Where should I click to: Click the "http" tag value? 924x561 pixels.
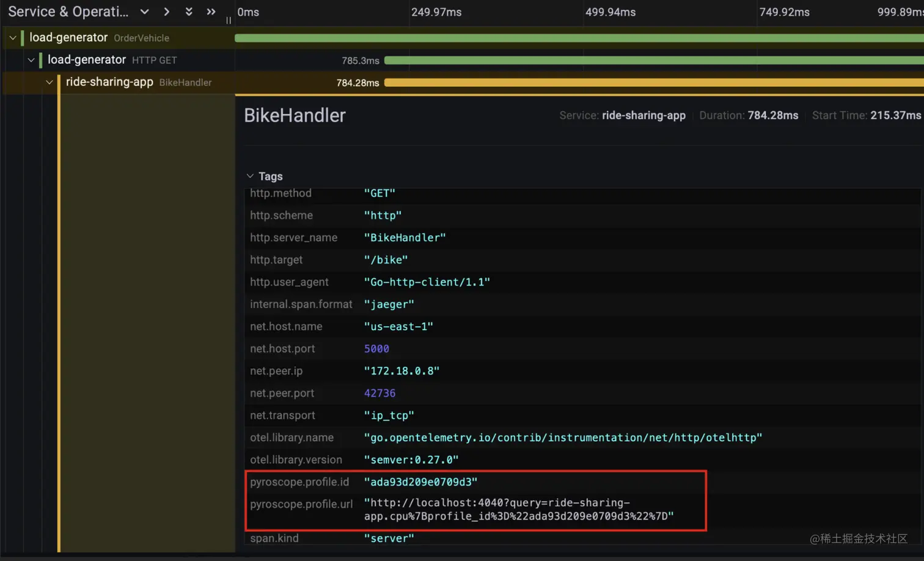pos(383,216)
